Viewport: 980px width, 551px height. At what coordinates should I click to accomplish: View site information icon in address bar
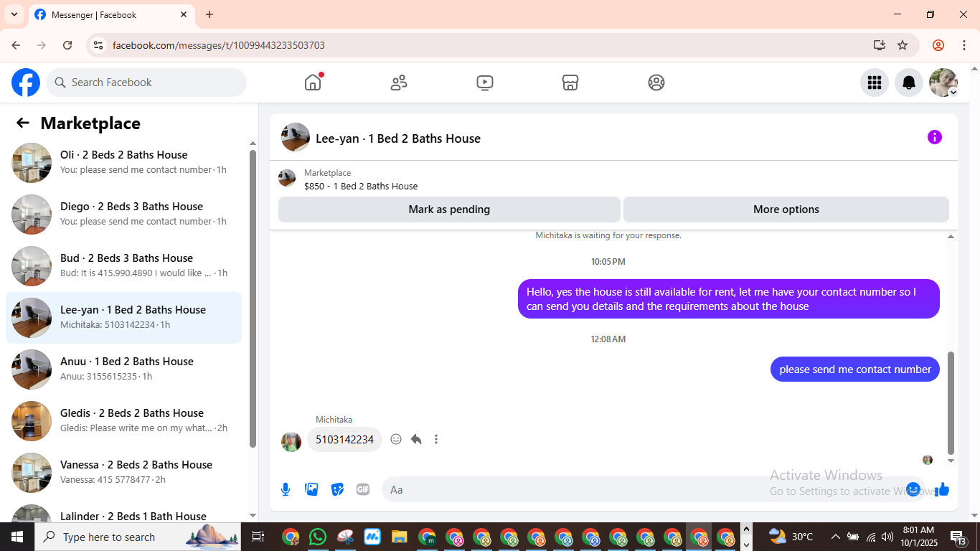pyautogui.click(x=98, y=45)
